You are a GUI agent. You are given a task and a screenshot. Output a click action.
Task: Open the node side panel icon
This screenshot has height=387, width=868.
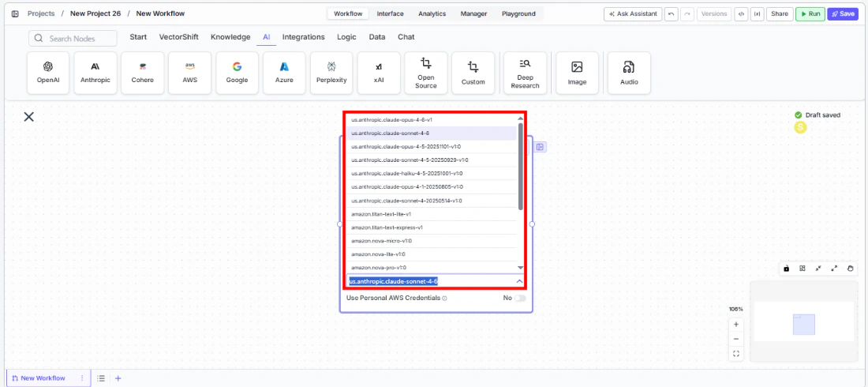pos(541,147)
